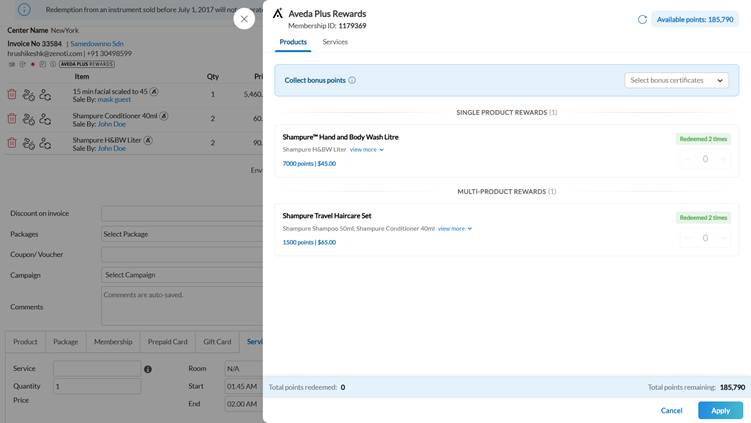751x423 pixels.
Task: Delete the Shampure Conditioner 40ml row
Action: [12, 118]
